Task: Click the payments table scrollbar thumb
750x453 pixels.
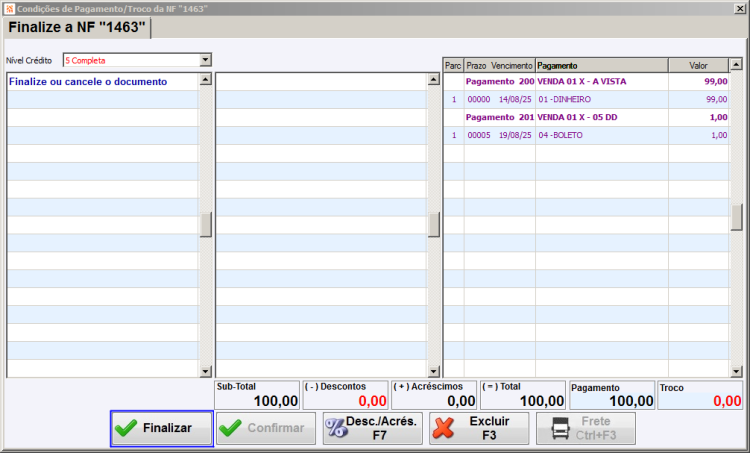Action: tap(736, 217)
